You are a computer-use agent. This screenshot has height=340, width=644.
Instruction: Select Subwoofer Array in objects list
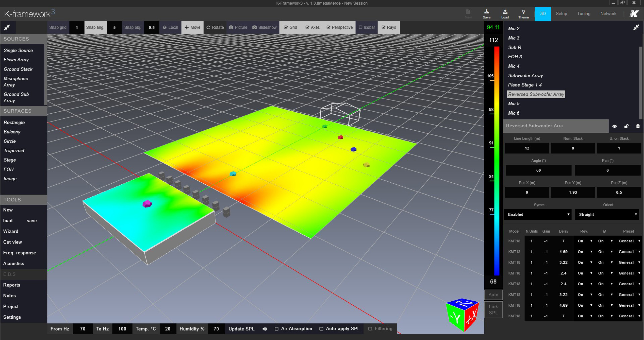pos(525,76)
